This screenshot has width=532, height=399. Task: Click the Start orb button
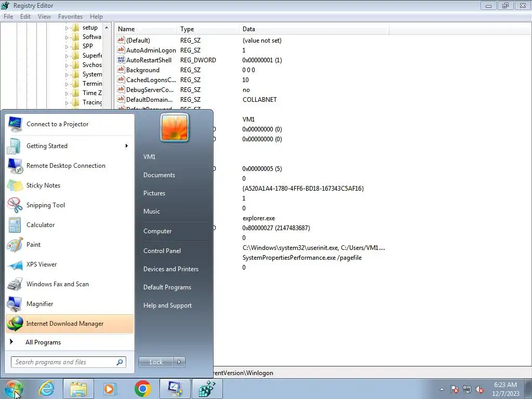coord(14,389)
